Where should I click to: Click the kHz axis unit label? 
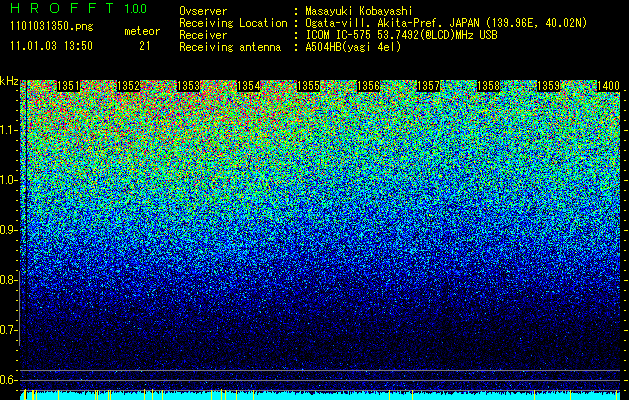[x=9, y=81]
